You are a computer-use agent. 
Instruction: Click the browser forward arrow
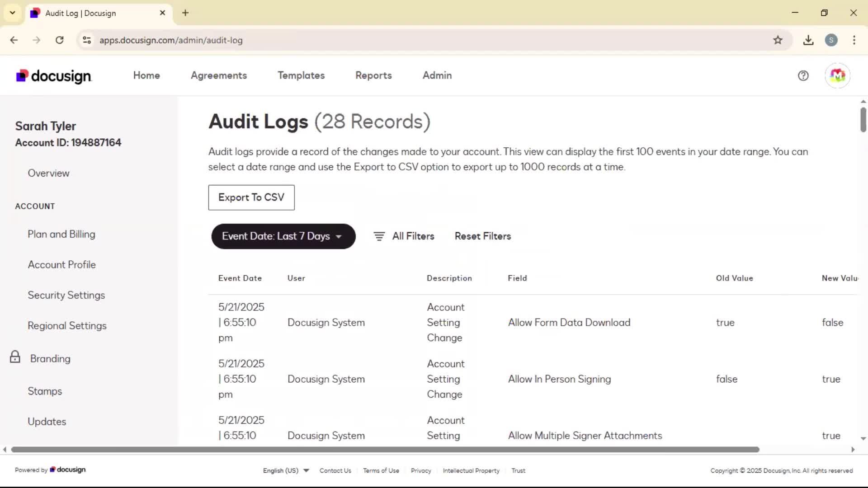tap(37, 40)
